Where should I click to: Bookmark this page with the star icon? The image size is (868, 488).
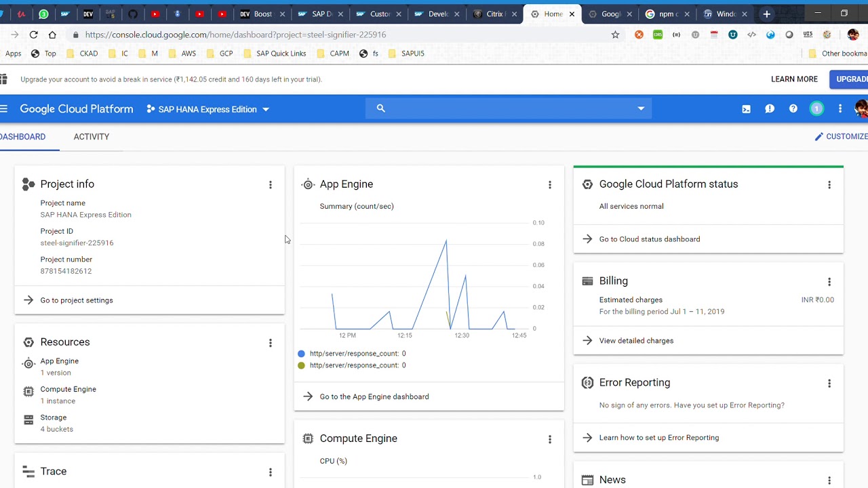[x=615, y=35]
